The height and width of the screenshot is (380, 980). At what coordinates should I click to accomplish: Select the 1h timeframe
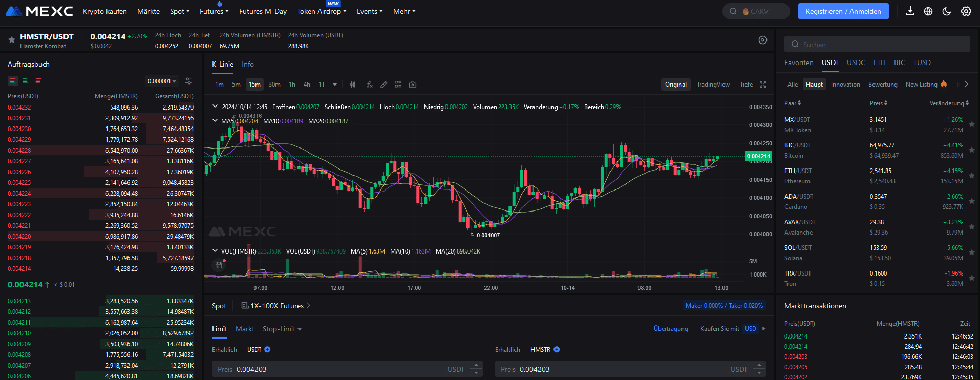292,85
